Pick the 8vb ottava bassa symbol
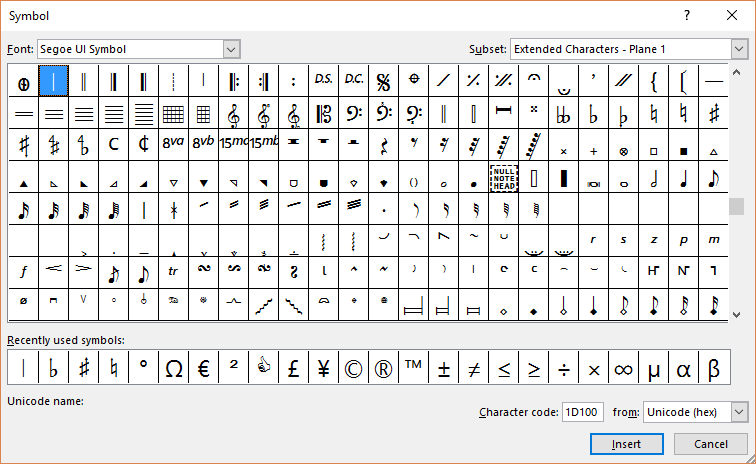Image resolution: width=756 pixels, height=464 pixels. tap(203, 145)
